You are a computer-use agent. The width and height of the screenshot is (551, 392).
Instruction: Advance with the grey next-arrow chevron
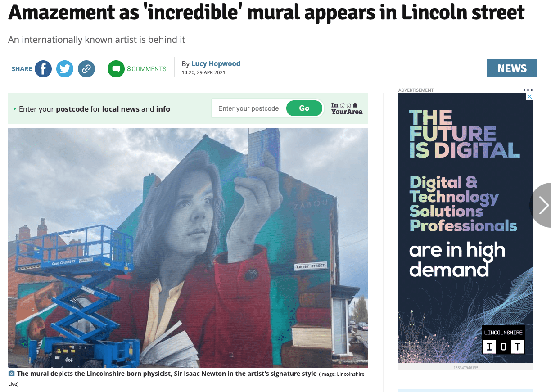point(542,205)
